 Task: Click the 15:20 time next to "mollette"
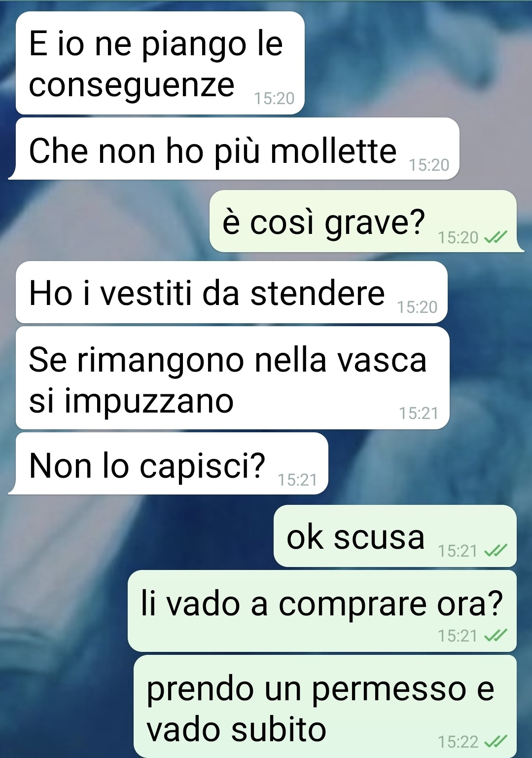429,165
